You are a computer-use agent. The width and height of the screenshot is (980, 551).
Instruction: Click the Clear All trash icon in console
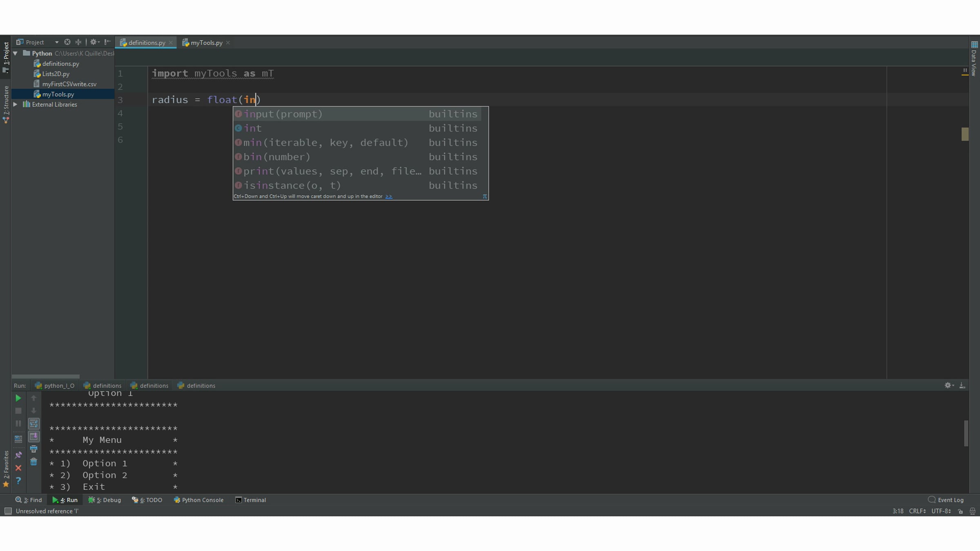coord(33,462)
